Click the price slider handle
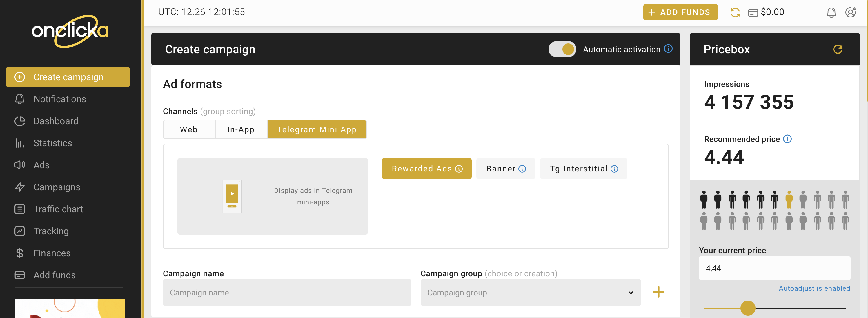Viewport: 868px width, 318px height. coord(748,308)
